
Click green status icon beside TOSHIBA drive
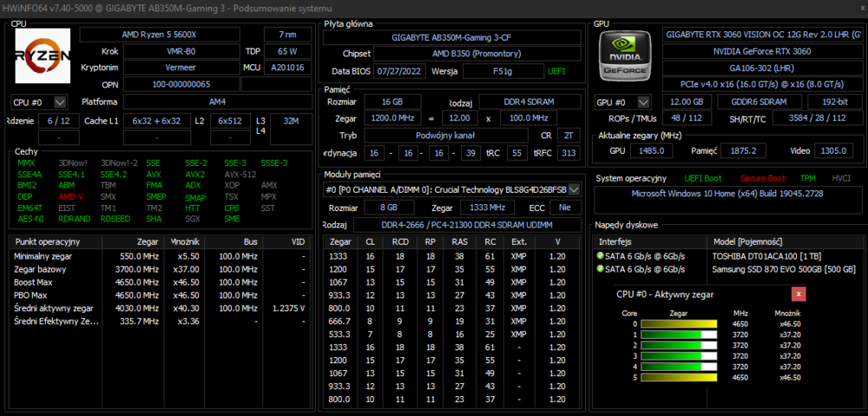600,256
